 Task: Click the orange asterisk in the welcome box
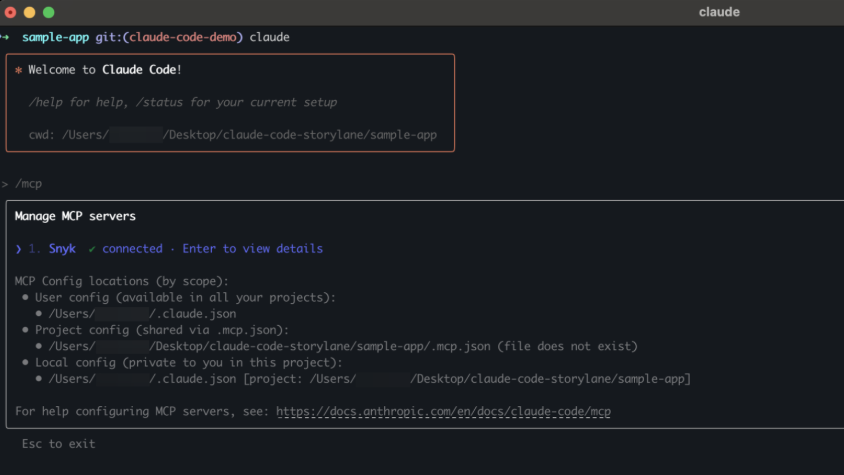18,70
